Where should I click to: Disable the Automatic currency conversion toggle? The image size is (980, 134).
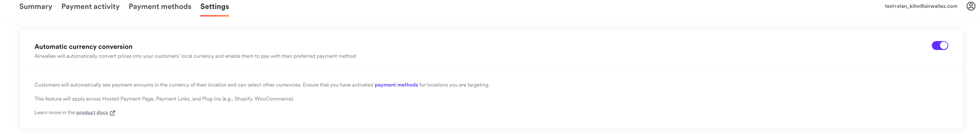(x=939, y=46)
